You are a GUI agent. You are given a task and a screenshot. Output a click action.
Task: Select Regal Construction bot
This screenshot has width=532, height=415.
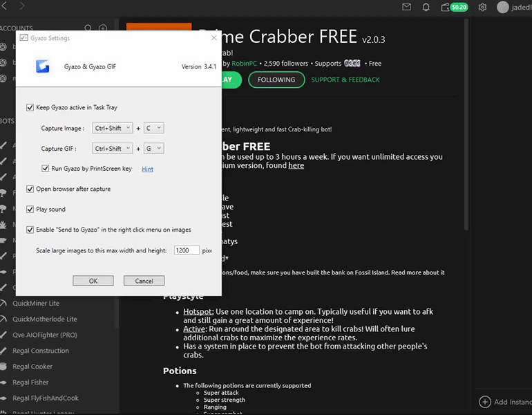click(x=41, y=351)
